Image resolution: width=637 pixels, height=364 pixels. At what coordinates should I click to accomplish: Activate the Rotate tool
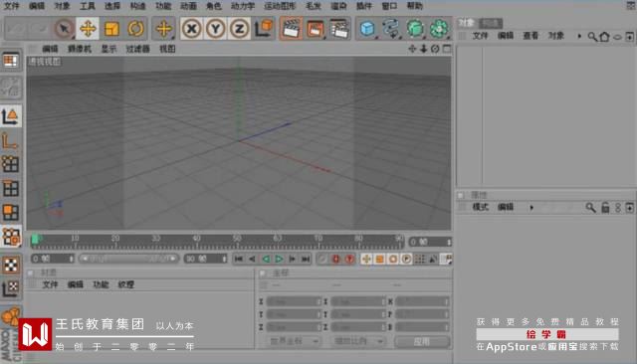(x=135, y=29)
